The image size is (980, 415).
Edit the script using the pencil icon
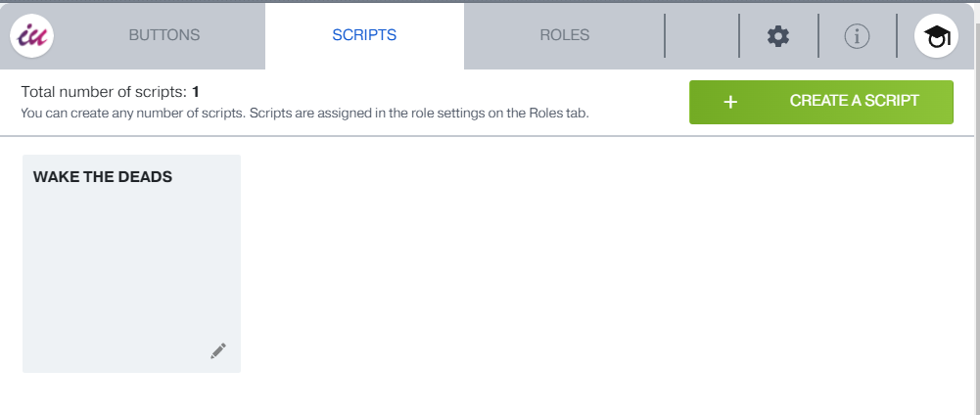click(x=218, y=350)
